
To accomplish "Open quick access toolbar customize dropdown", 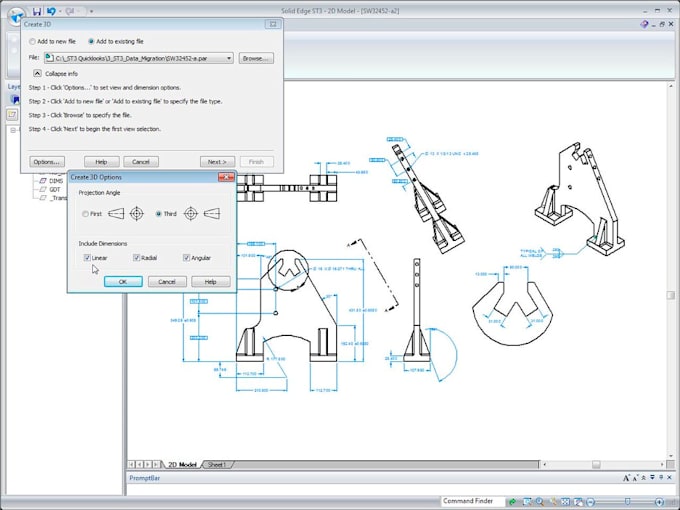I will pos(91,11).
